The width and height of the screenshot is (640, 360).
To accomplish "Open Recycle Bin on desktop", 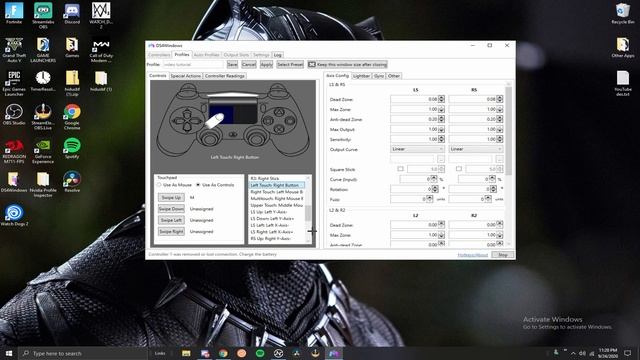I will click(x=623, y=13).
